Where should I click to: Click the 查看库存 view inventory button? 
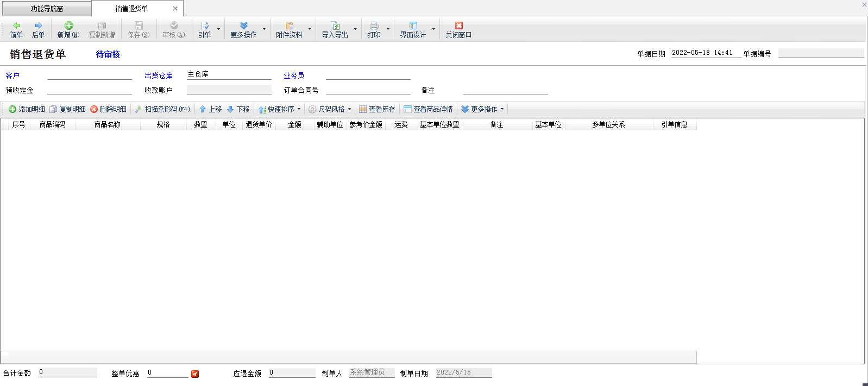[378, 109]
